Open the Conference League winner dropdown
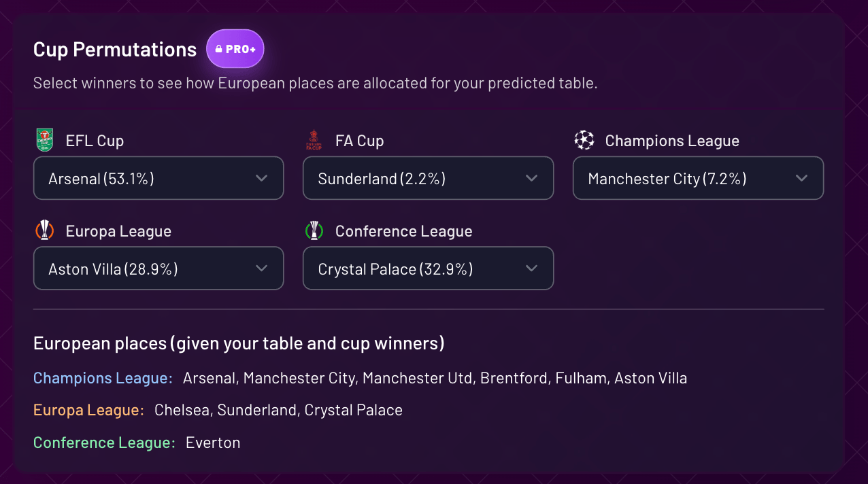 [x=428, y=269]
